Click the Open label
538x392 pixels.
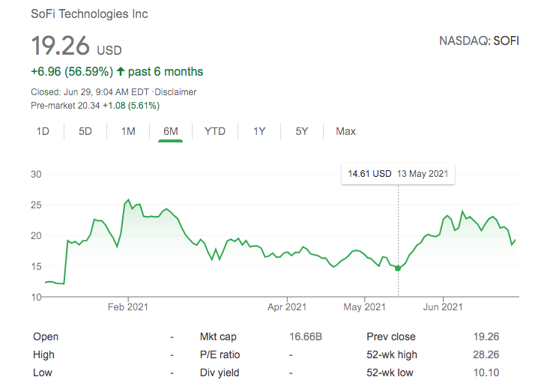[46, 337]
